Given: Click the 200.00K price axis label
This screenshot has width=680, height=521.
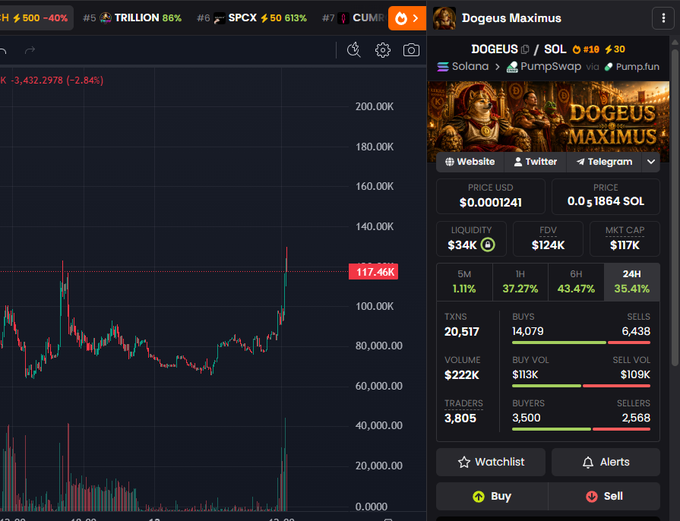Looking at the screenshot, I should tap(375, 107).
